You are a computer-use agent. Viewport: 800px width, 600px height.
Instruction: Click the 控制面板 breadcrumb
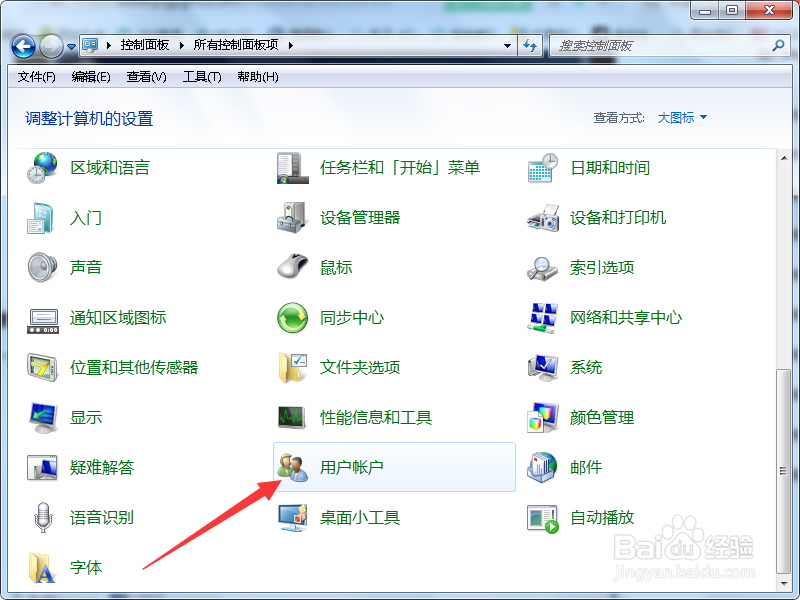coord(145,45)
